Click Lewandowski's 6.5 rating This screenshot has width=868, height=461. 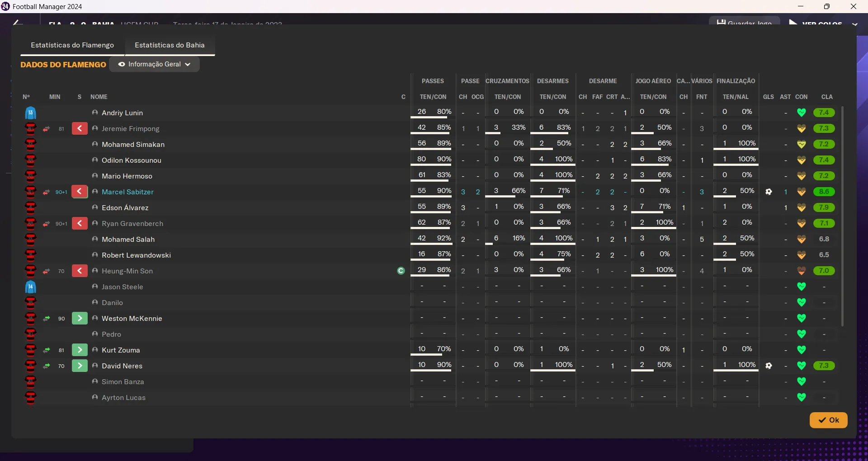[824, 255]
